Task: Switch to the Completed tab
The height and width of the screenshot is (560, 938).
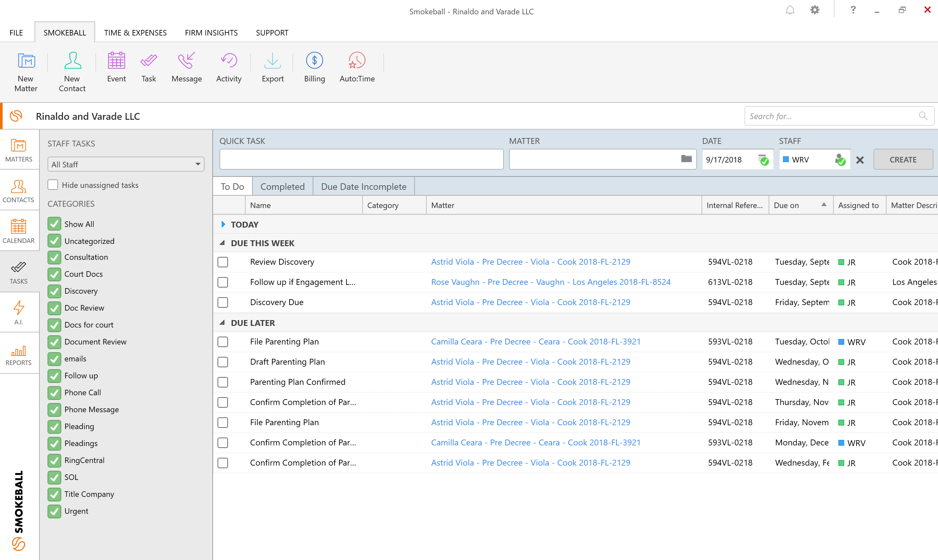Action: [282, 187]
